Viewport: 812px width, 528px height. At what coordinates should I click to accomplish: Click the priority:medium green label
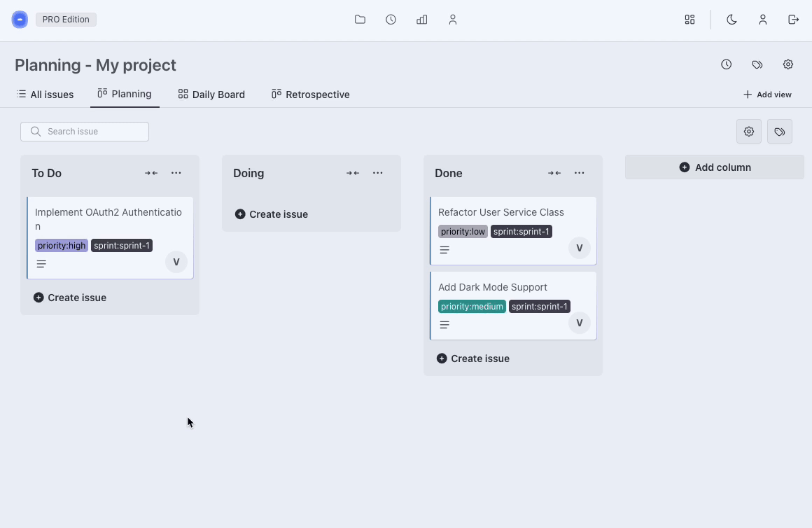pyautogui.click(x=472, y=307)
